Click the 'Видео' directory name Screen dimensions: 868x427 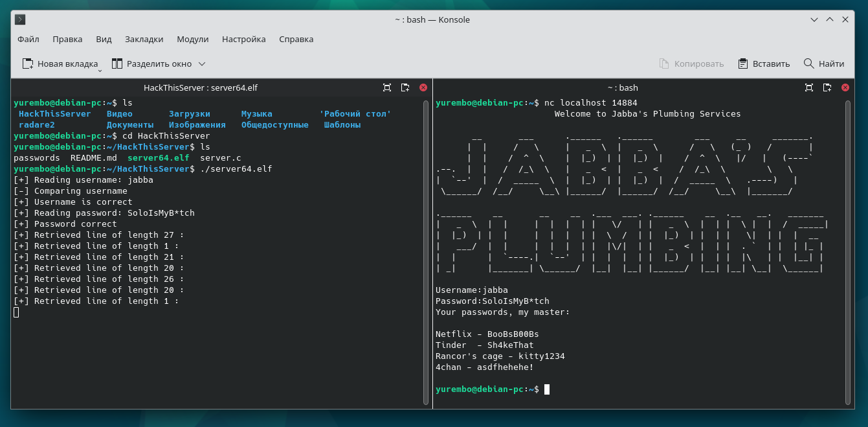(x=120, y=114)
